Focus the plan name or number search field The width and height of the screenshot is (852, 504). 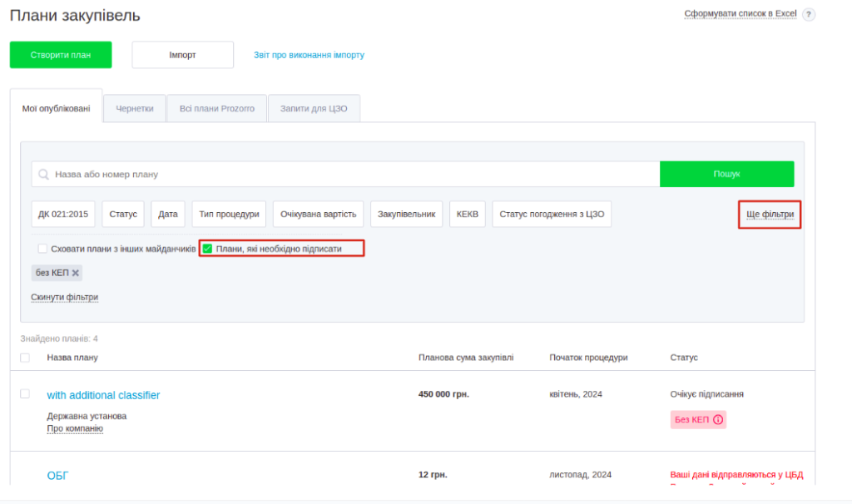tap(349, 175)
